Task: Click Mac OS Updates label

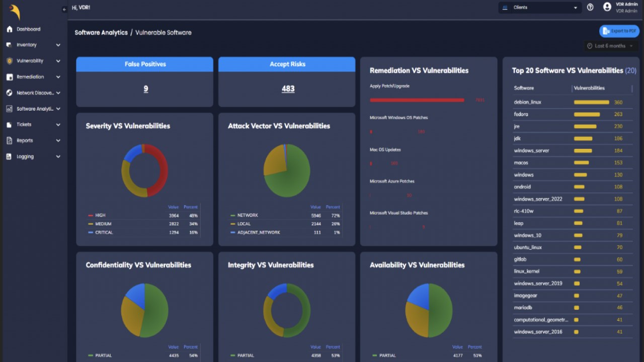Action: coord(385,150)
